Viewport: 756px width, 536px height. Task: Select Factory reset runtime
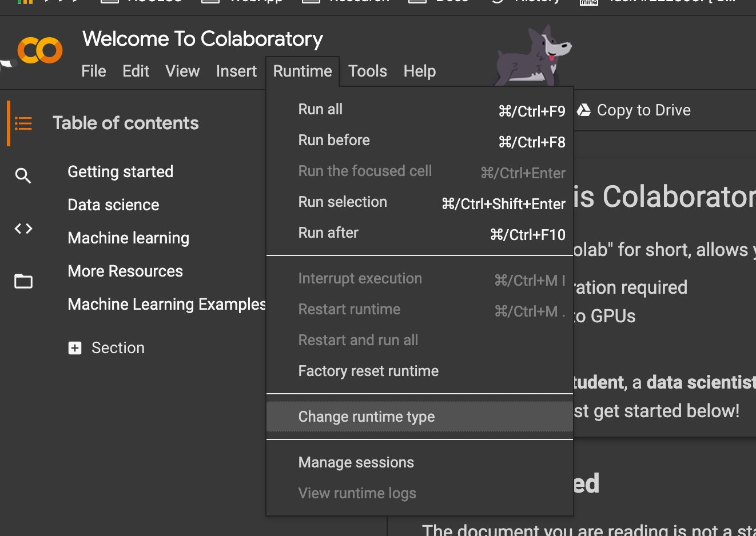point(368,371)
